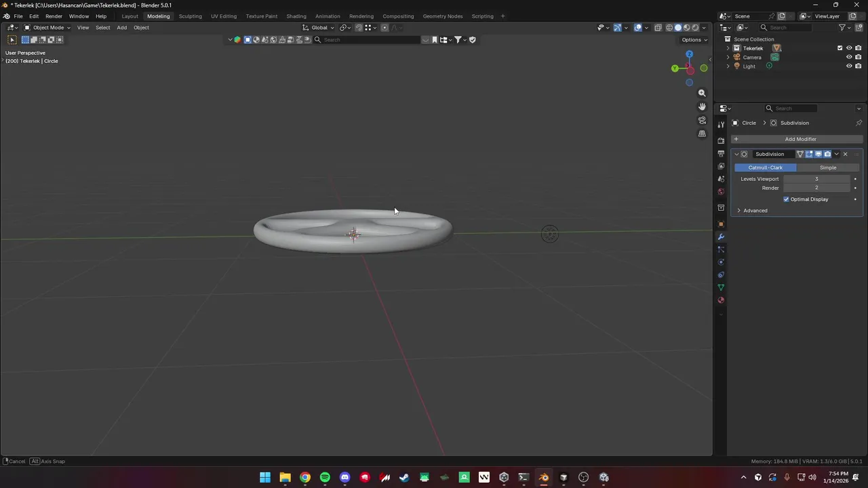Open the Render properties tab

point(721,140)
